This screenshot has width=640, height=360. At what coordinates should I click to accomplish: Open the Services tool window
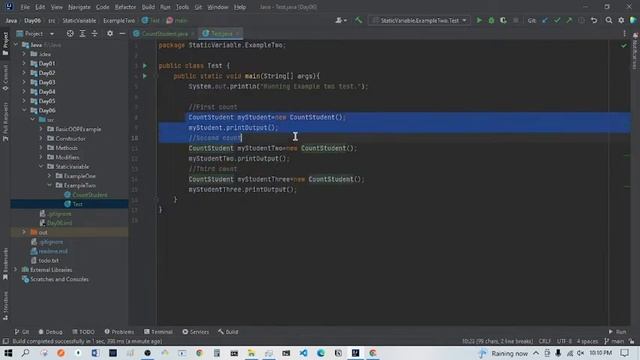tap(196, 332)
